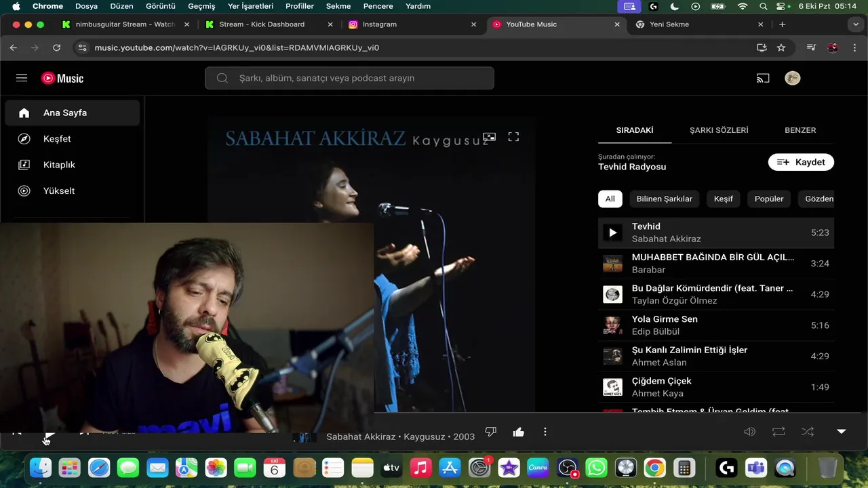Collapse the player page with the down arrow
The height and width of the screenshot is (488, 868).
pyautogui.click(x=842, y=432)
